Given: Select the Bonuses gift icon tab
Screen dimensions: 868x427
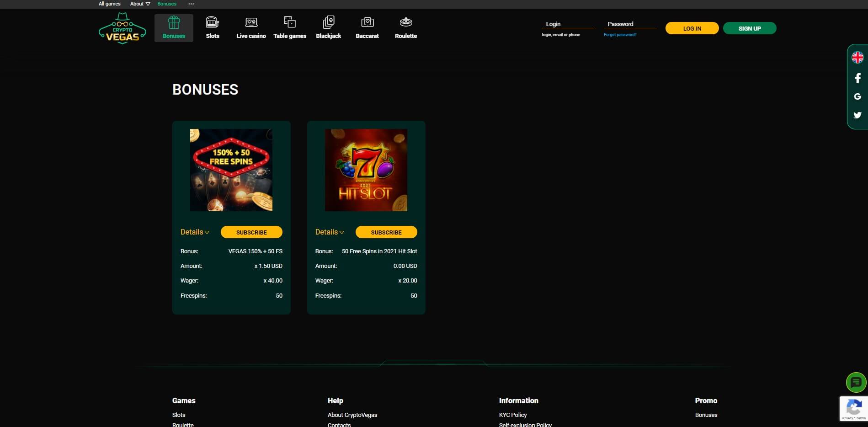Looking at the screenshot, I should [x=174, y=28].
